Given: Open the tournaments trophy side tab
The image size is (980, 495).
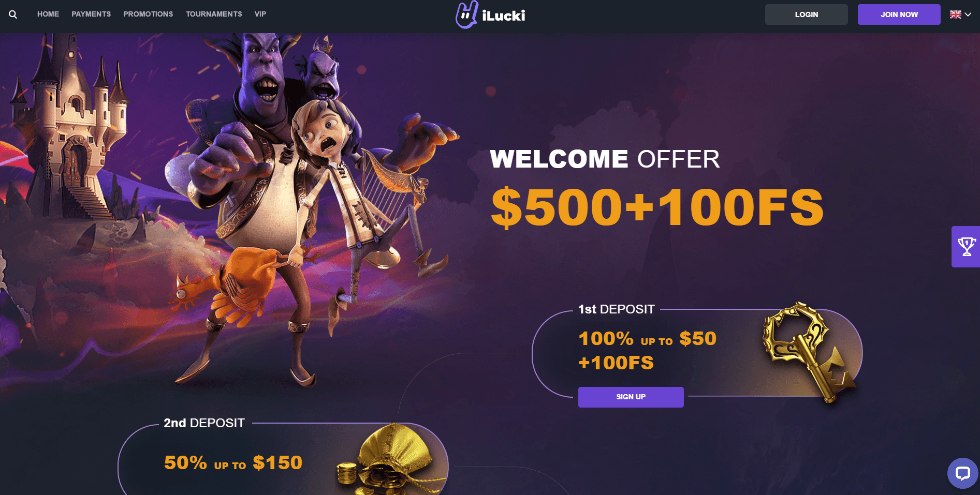Looking at the screenshot, I should (966, 247).
